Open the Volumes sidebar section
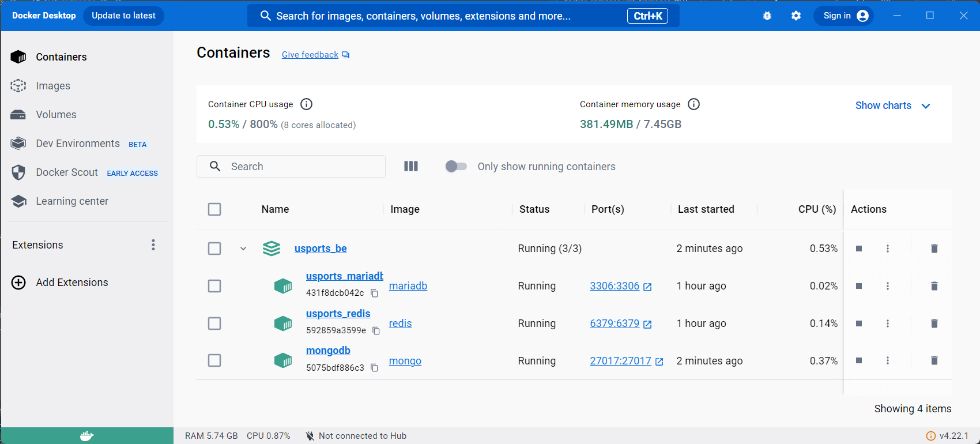980x444 pixels. pyautogui.click(x=87, y=114)
